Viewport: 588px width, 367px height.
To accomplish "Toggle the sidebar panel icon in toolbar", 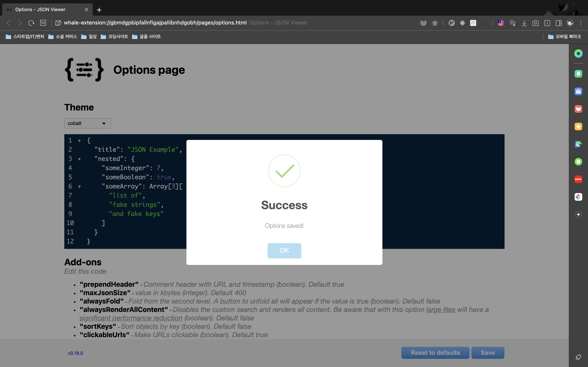I will (x=558, y=23).
